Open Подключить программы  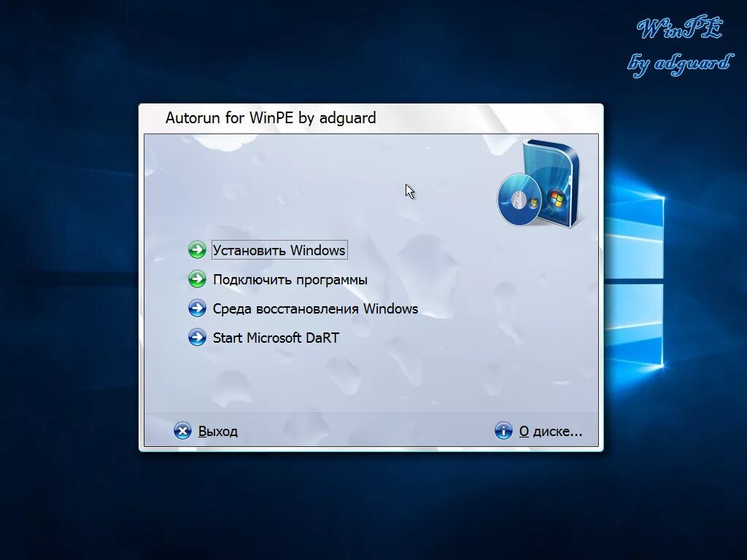tap(290, 279)
